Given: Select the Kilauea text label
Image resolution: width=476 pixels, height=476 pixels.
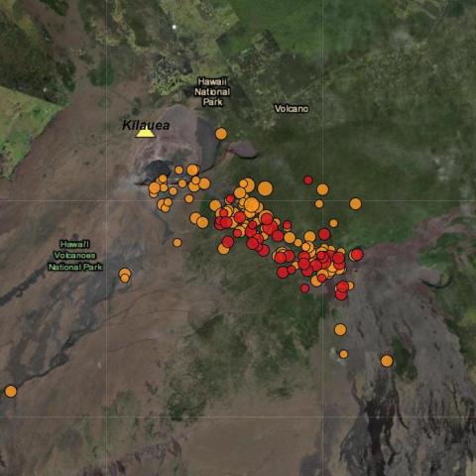Looking at the screenshot, I should click(x=146, y=125).
